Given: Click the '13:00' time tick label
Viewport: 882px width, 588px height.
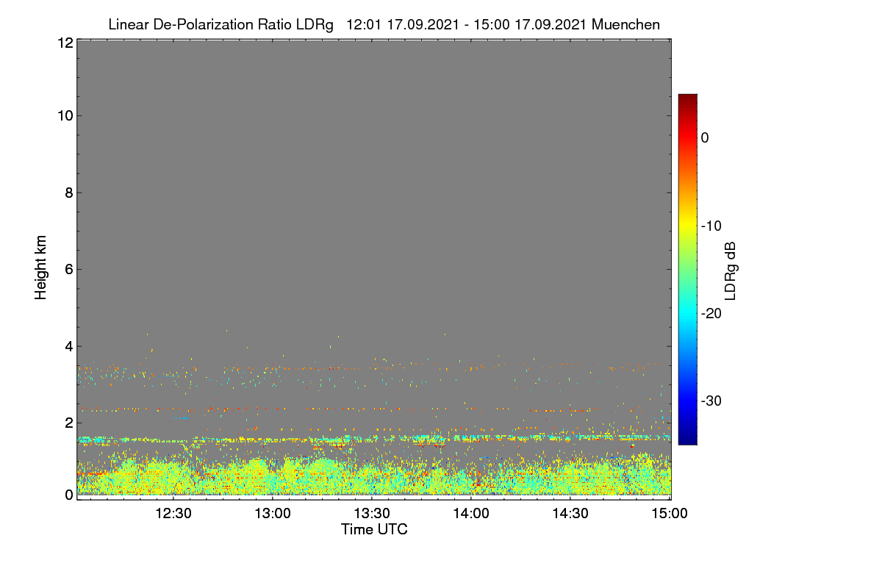Looking at the screenshot, I should coord(273,514).
